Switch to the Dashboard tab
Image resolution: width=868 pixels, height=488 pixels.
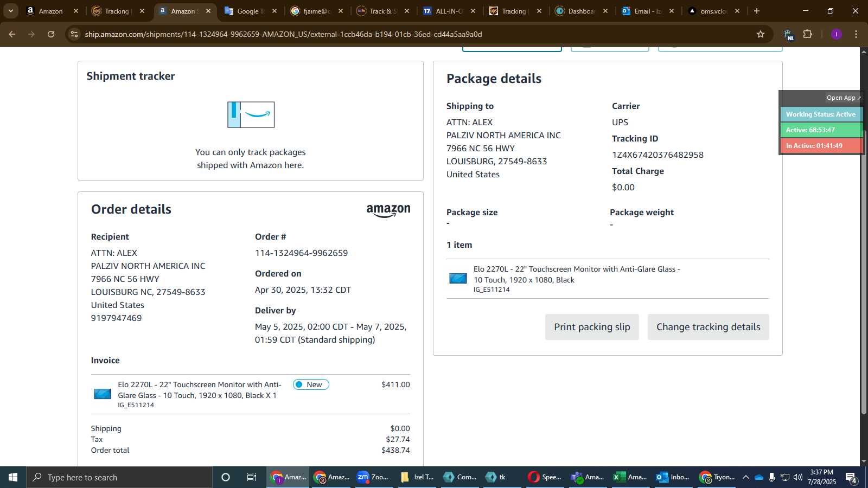[581, 11]
